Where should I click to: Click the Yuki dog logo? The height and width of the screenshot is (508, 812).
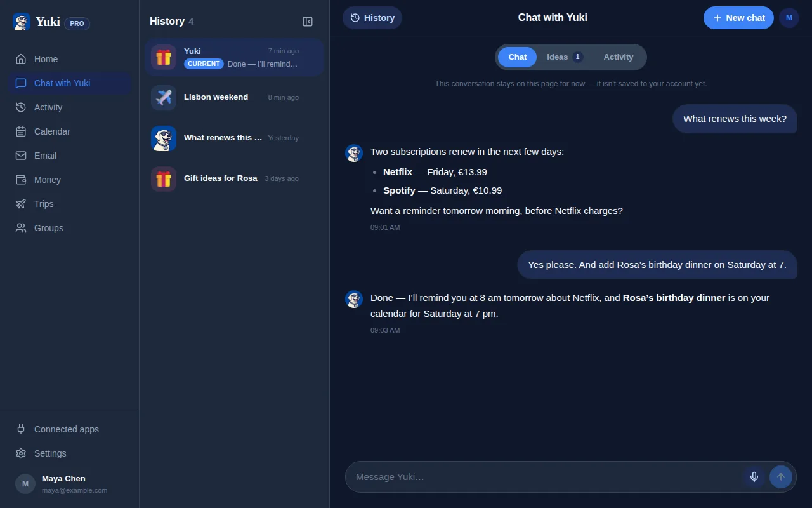[x=22, y=22]
